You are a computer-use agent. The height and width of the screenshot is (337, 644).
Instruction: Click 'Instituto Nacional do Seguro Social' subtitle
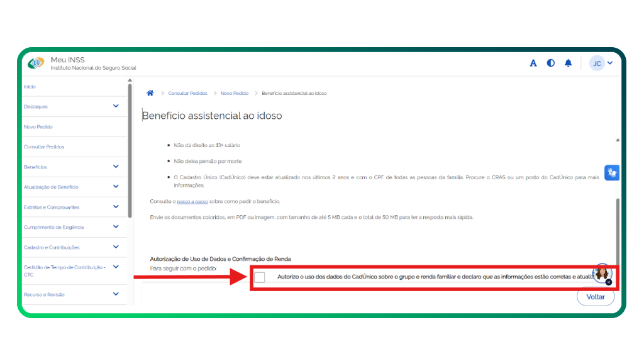point(93,68)
